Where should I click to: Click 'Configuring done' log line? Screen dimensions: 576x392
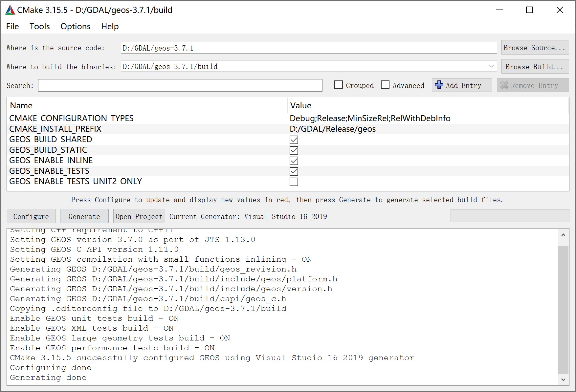[x=51, y=368]
